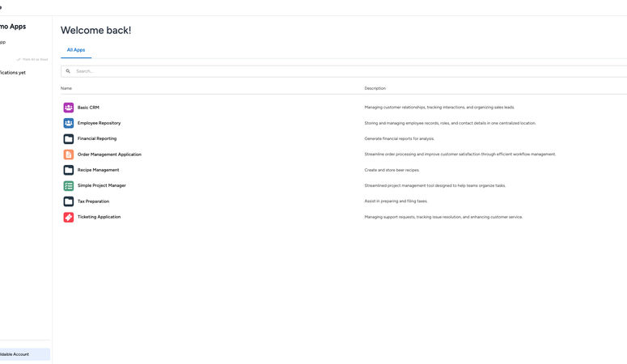The height and width of the screenshot is (364, 627).
Task: Click 'Assist in preparing and filing taxes.' text
Action: click(396, 201)
